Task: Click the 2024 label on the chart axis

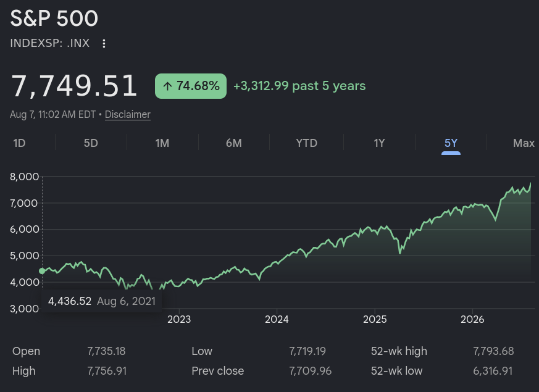Action: pyautogui.click(x=277, y=319)
